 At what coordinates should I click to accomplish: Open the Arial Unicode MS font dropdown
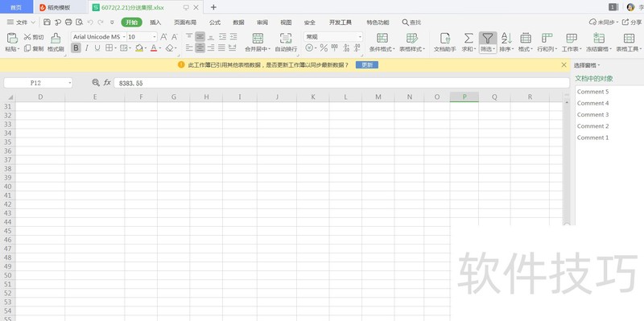[x=124, y=37]
